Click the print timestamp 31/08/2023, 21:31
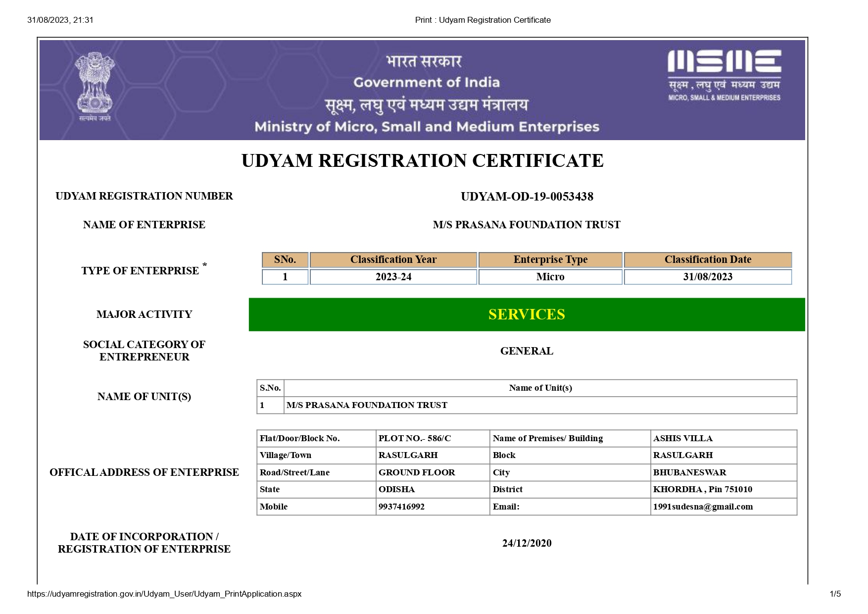 tap(60, 20)
